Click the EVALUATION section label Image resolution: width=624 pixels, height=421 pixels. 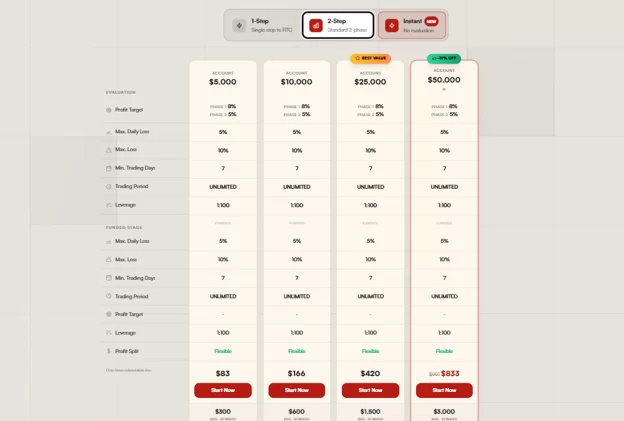pos(121,92)
